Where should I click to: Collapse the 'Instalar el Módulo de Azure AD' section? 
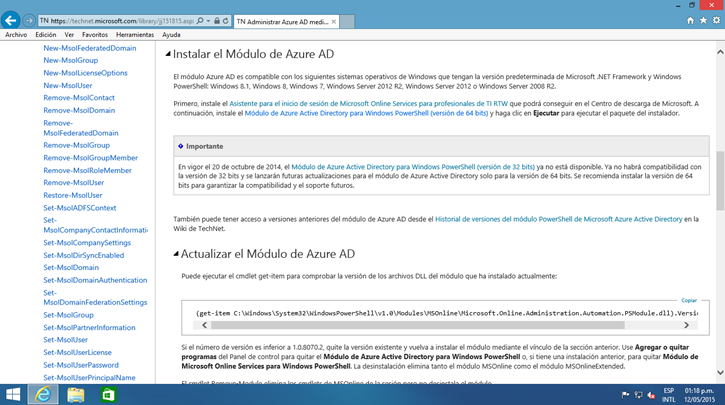coord(167,55)
